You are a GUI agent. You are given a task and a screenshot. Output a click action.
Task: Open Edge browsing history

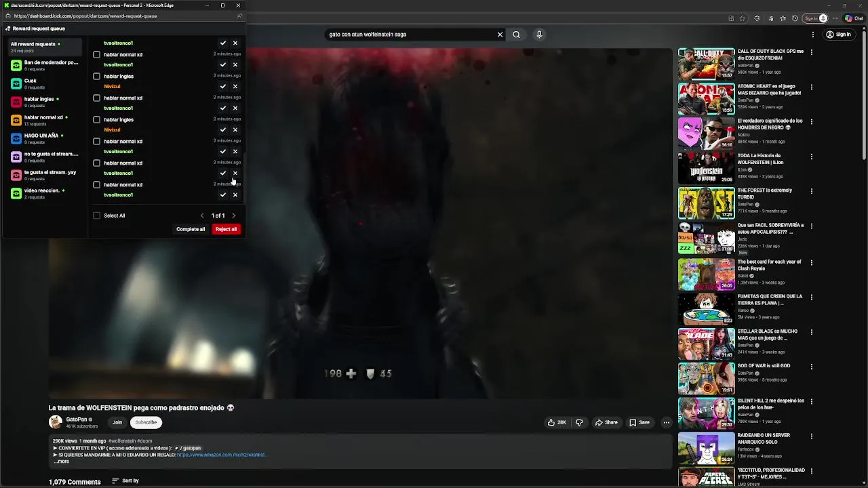coord(795,18)
